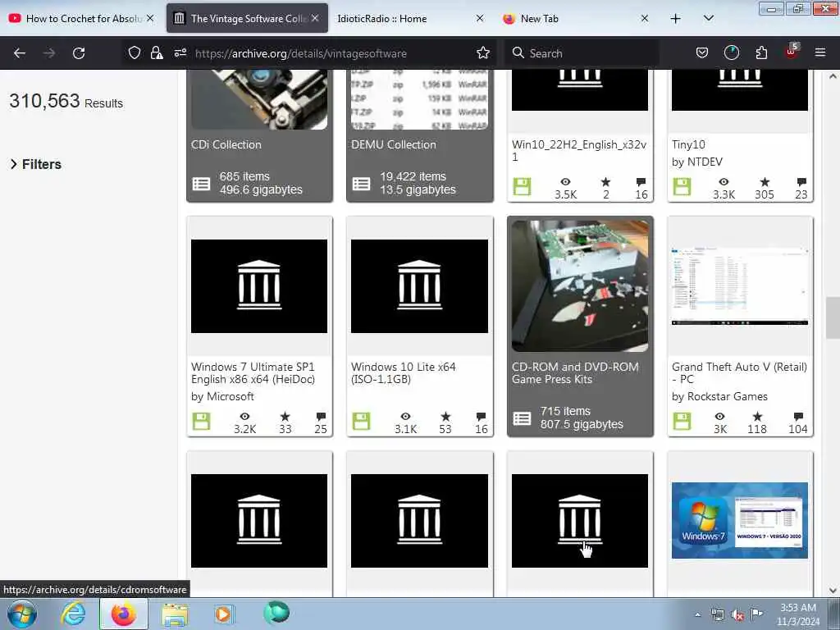Click the floppy disk icon on Tiny10 card
Image resolution: width=840 pixels, height=630 pixels.
click(682, 187)
